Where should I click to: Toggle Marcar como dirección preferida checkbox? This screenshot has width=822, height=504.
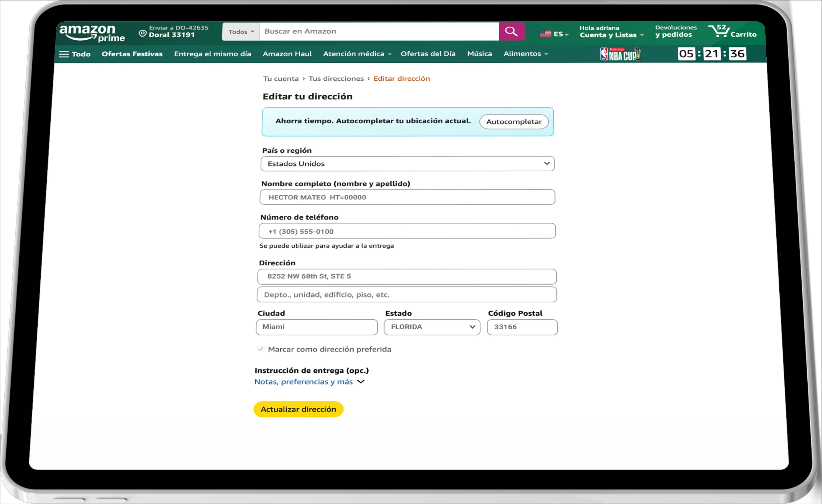pos(261,349)
